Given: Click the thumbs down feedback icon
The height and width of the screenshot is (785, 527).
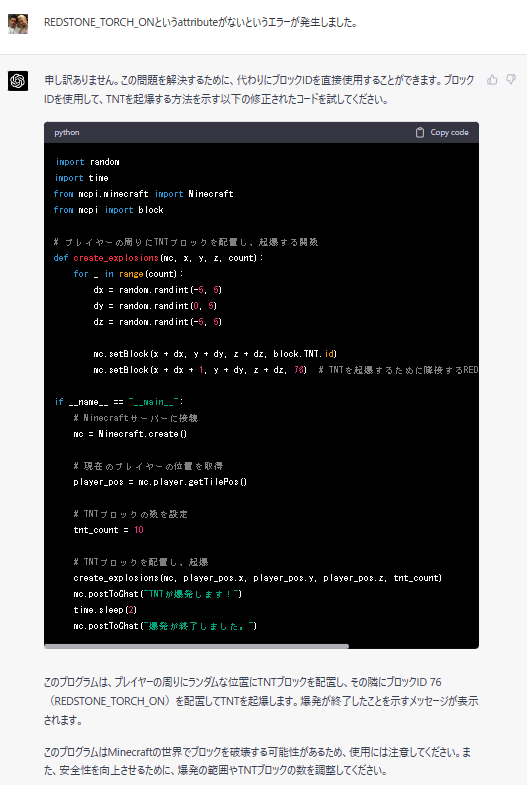Looking at the screenshot, I should [511, 80].
